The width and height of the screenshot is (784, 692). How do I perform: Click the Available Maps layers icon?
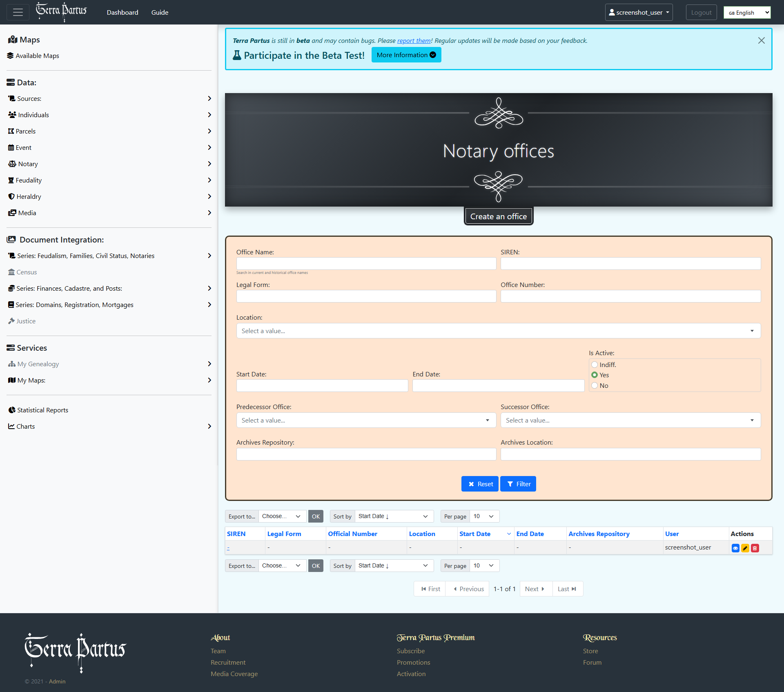tap(10, 56)
